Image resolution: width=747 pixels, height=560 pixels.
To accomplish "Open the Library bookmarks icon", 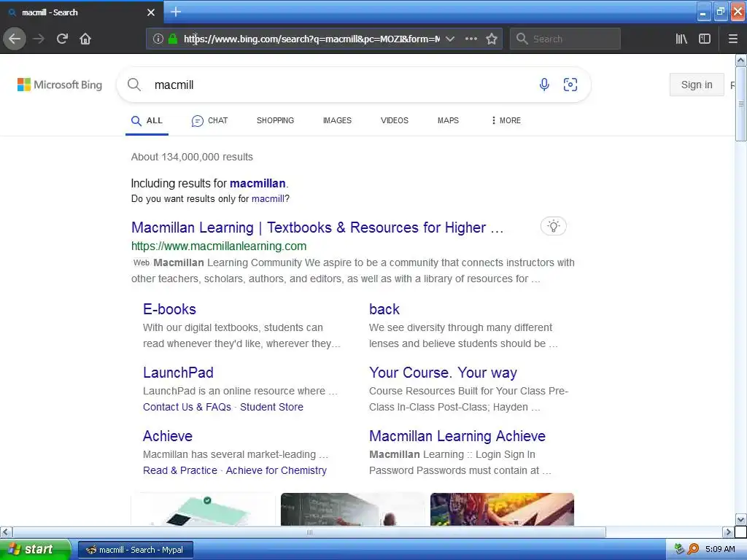I will coord(681,39).
